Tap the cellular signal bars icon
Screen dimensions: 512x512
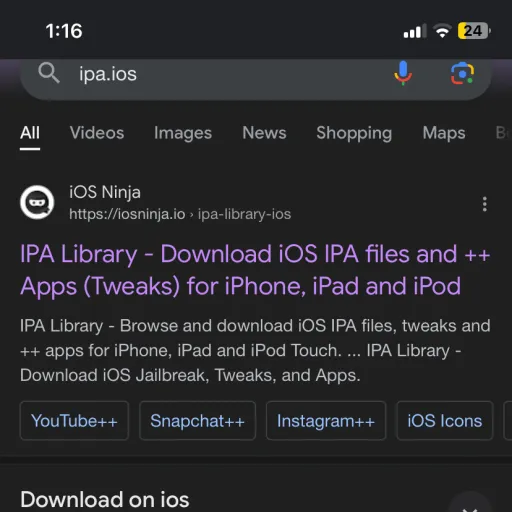[415, 31]
